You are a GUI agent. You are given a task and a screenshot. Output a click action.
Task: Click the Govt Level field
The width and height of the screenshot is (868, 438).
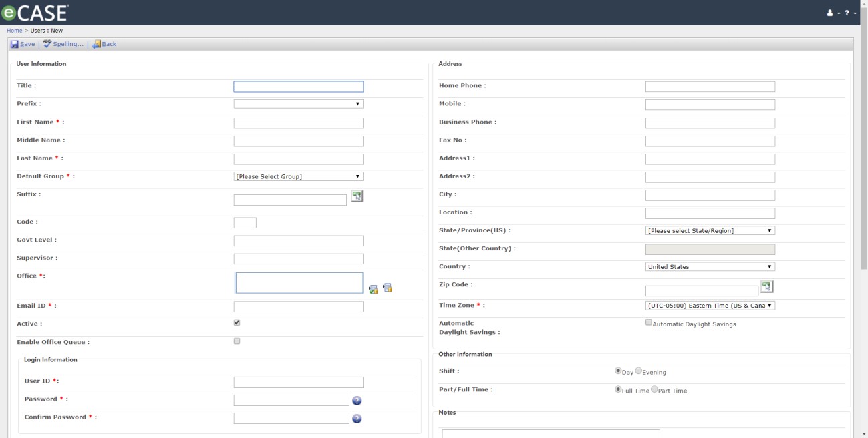[299, 241]
